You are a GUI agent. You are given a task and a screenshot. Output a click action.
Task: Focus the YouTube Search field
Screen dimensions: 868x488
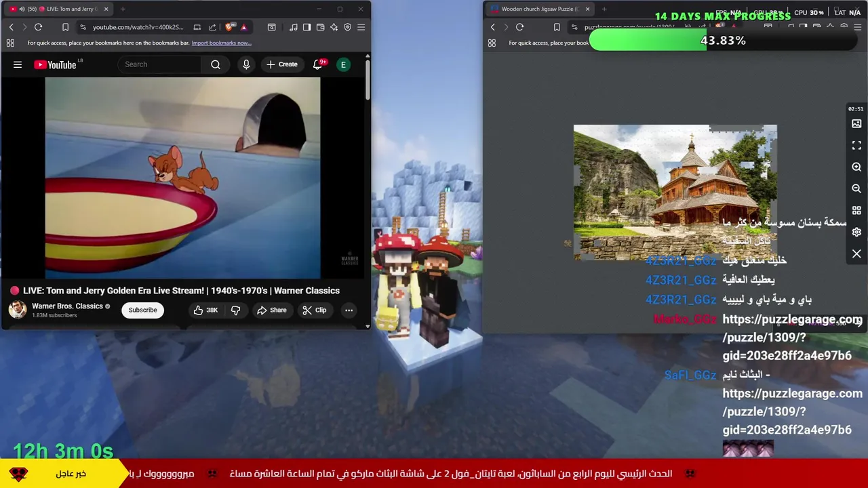tap(160, 64)
